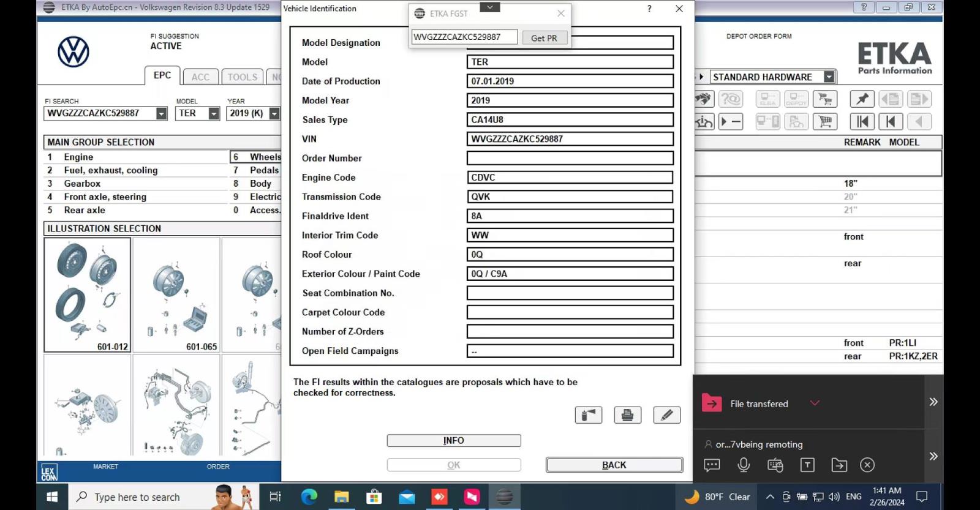
Task: Click the print icon in Vehicle Identification
Action: pyautogui.click(x=627, y=415)
